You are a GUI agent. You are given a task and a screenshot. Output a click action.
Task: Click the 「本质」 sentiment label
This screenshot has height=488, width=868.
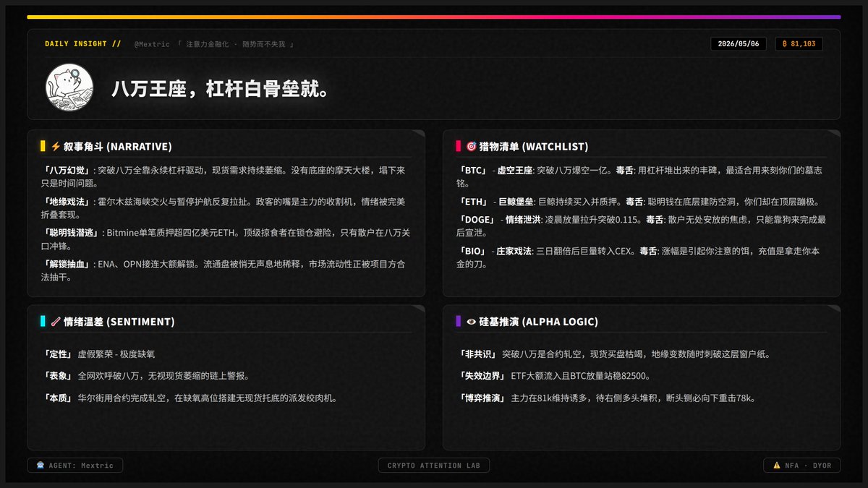click(59, 398)
